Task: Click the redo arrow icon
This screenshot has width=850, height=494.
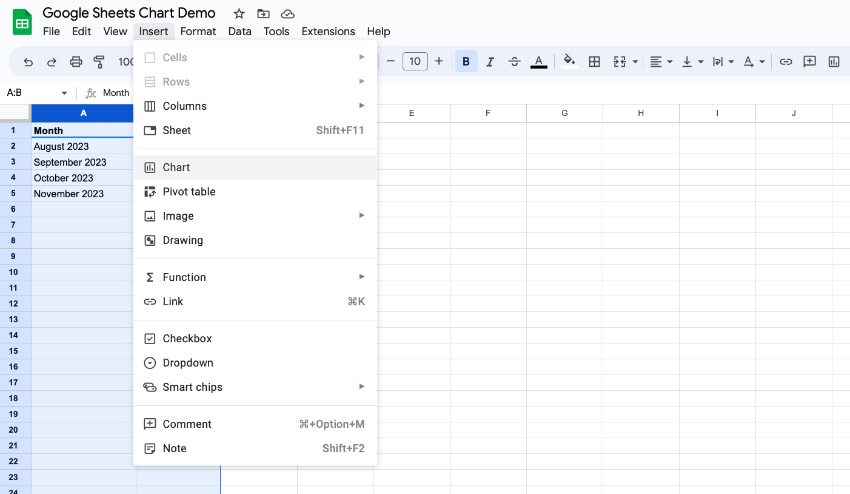Action: tap(51, 62)
